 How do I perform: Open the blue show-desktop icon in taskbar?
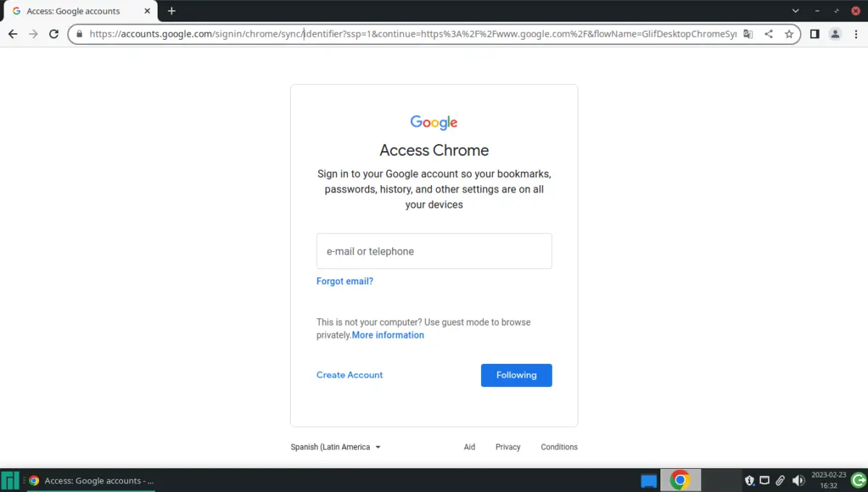[x=649, y=480]
